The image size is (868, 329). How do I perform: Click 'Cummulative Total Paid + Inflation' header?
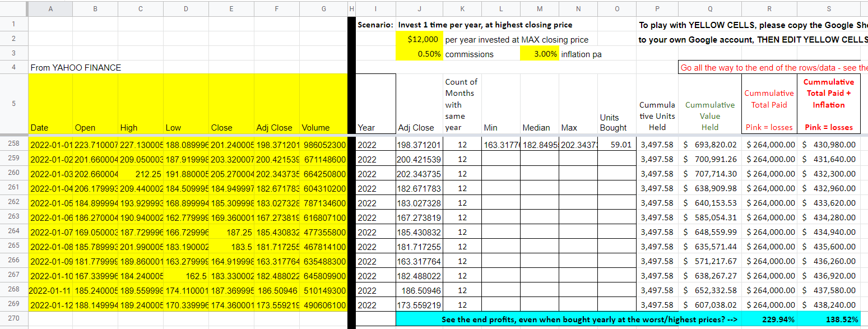(x=829, y=104)
